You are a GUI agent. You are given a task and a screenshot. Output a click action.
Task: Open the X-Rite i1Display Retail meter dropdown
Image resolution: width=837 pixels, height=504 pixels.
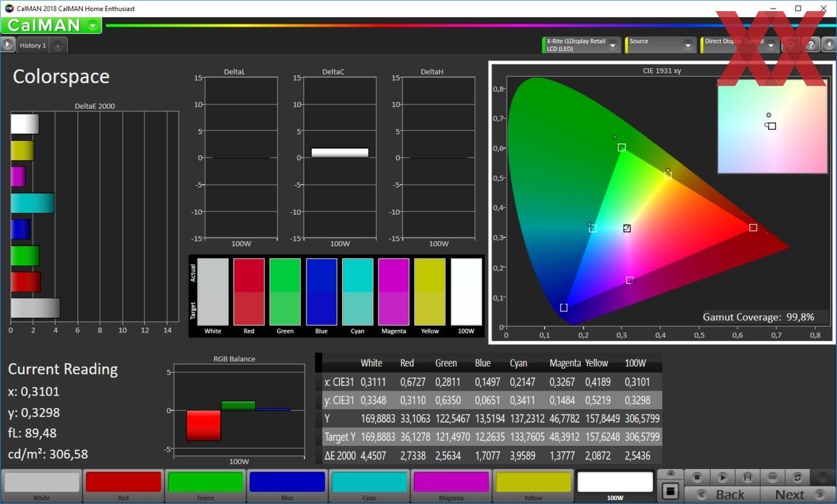click(581, 45)
